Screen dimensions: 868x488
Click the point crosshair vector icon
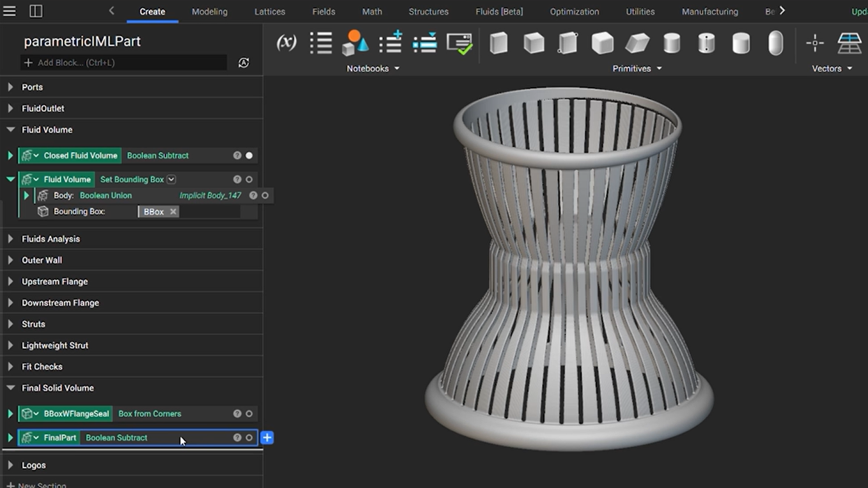[x=815, y=43]
